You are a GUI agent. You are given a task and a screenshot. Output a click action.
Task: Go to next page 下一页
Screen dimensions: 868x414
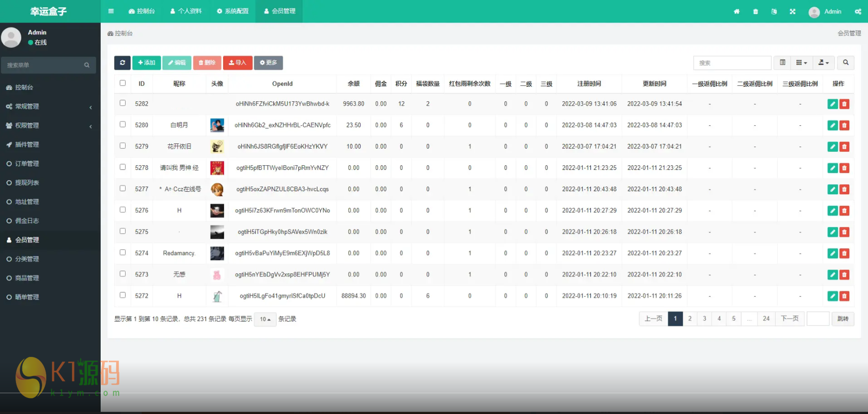pos(790,318)
